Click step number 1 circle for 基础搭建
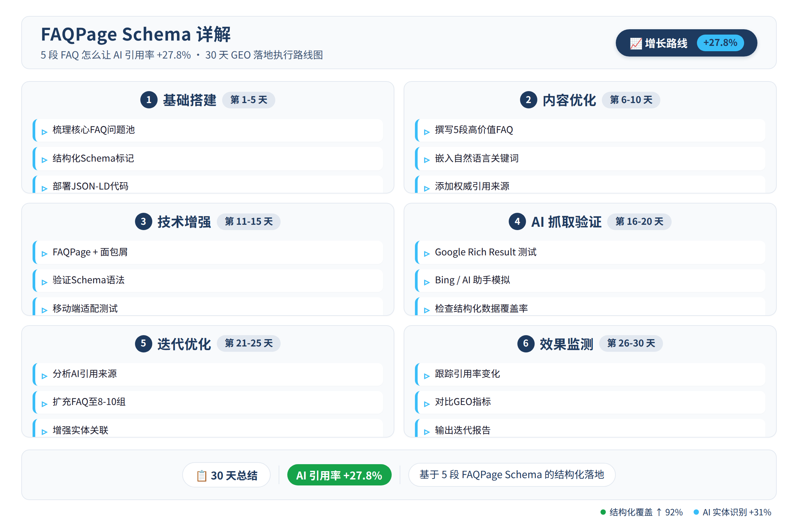This screenshot has height=532, width=798. click(149, 100)
